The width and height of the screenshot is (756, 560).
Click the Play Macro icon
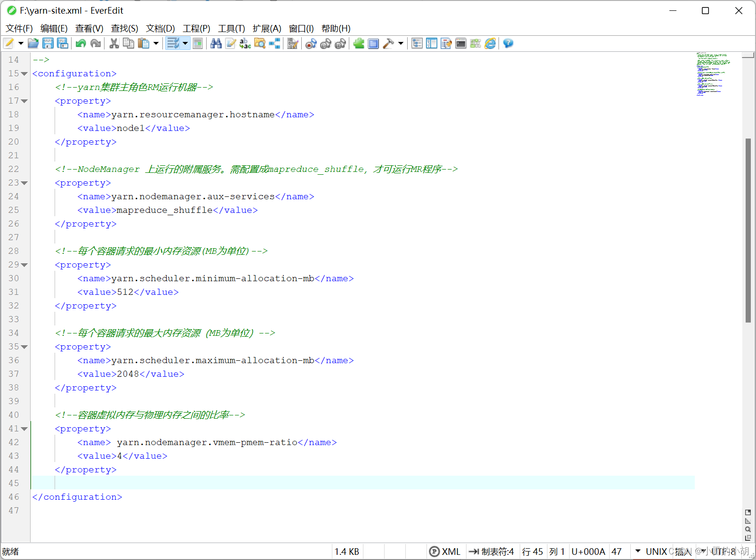(x=325, y=43)
